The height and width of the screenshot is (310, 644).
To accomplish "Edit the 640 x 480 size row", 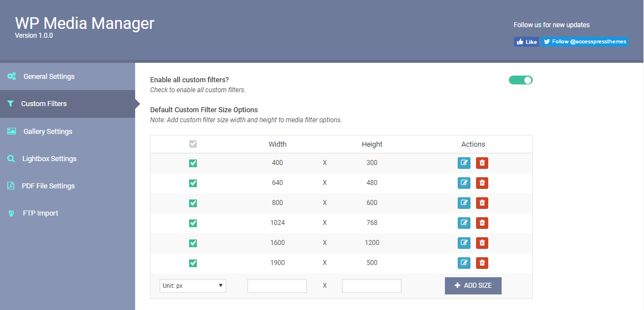I will click(464, 183).
